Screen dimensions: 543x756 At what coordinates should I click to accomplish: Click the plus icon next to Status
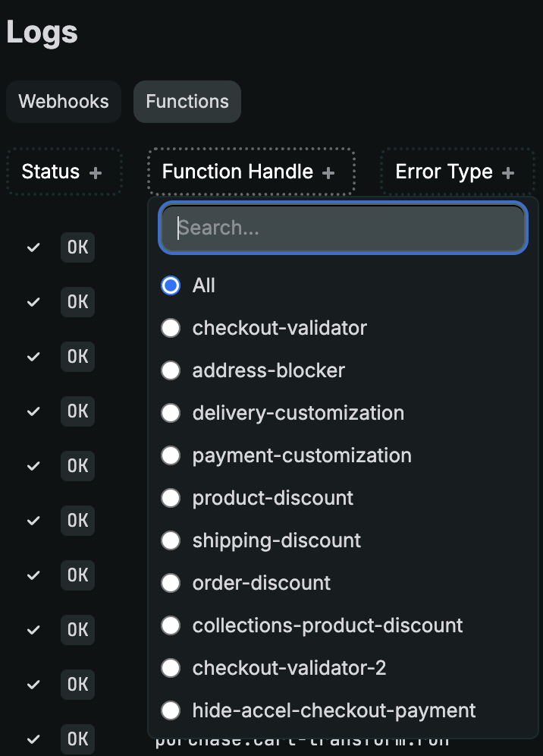[x=96, y=173]
